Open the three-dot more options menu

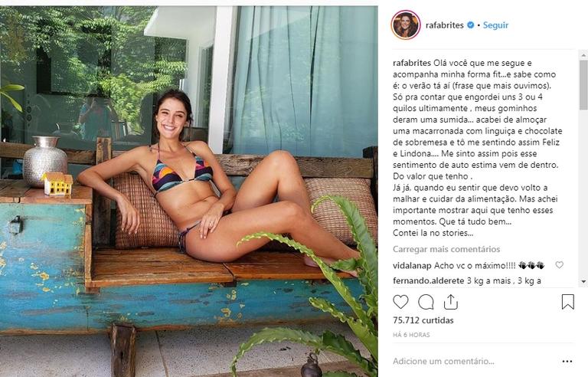(567, 361)
